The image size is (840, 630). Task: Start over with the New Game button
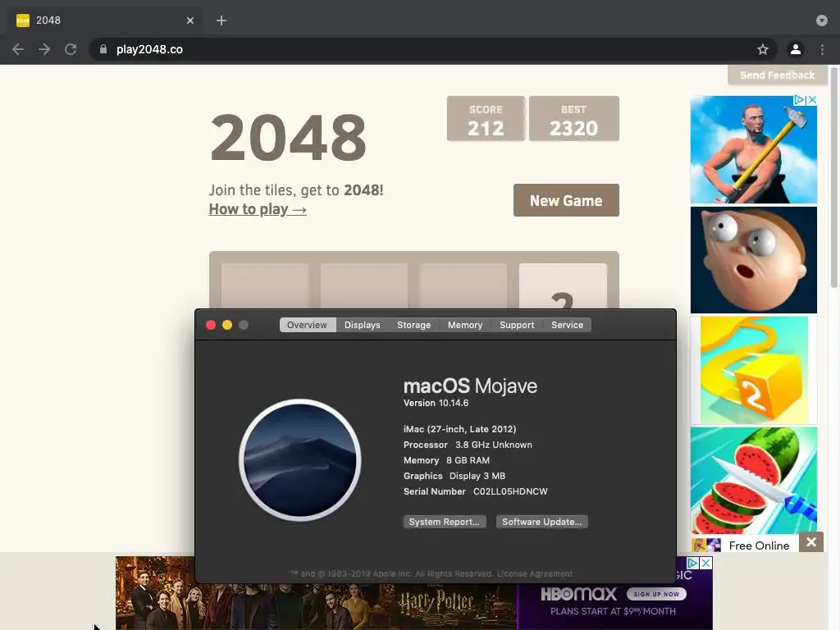(x=566, y=200)
